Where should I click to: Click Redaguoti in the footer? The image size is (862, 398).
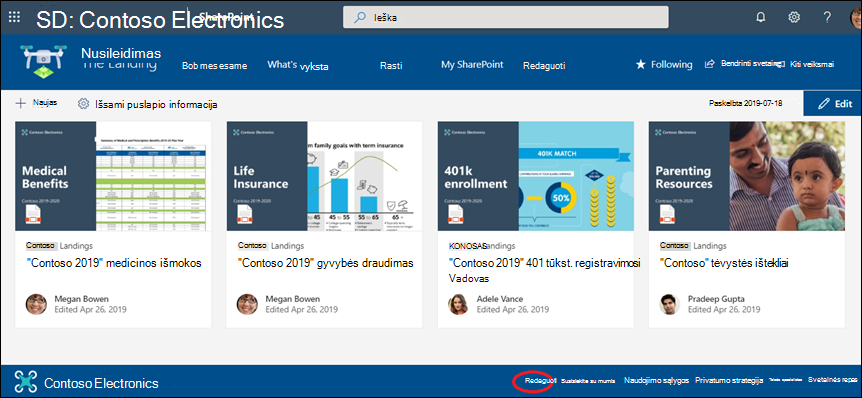[540, 380]
